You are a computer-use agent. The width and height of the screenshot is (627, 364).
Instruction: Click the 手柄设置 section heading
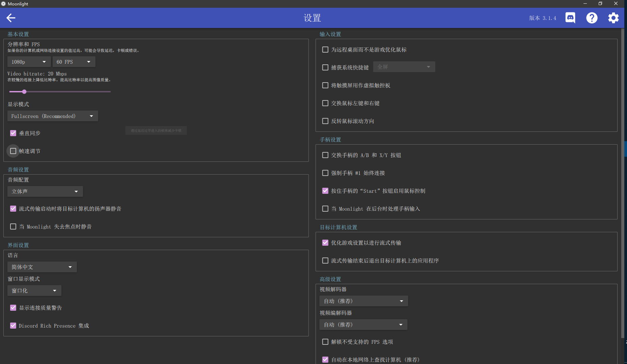(330, 140)
